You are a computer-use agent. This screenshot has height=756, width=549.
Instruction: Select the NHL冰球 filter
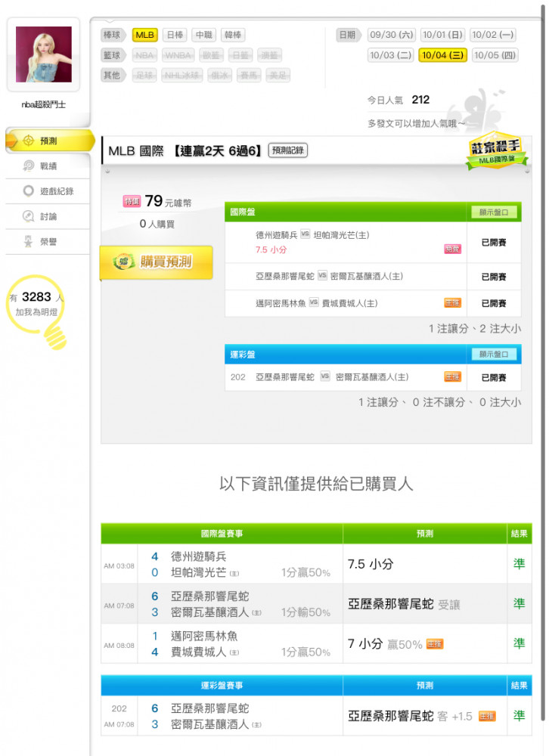(182, 75)
